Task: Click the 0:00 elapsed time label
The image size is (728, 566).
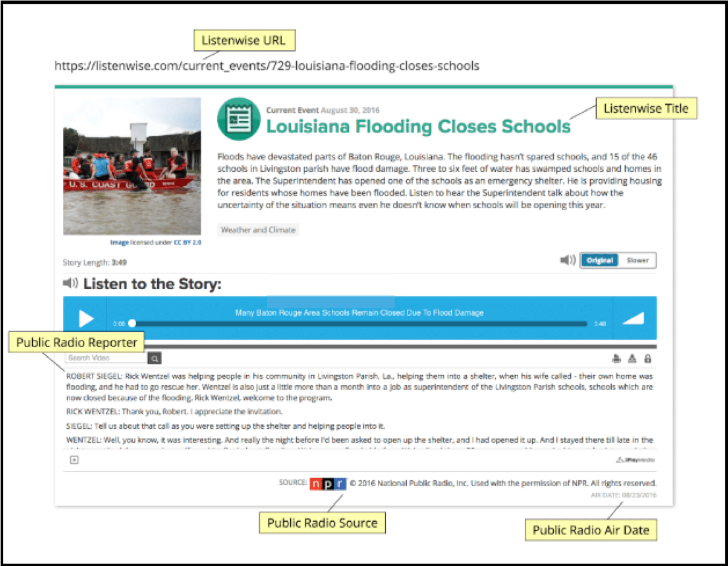Action: click(x=119, y=324)
